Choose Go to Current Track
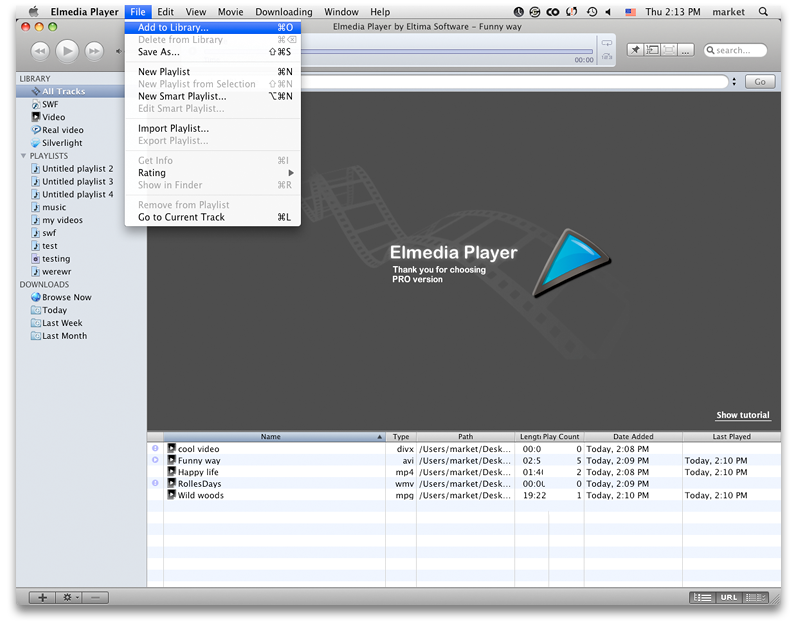The width and height of the screenshot is (799, 623). coord(212,217)
